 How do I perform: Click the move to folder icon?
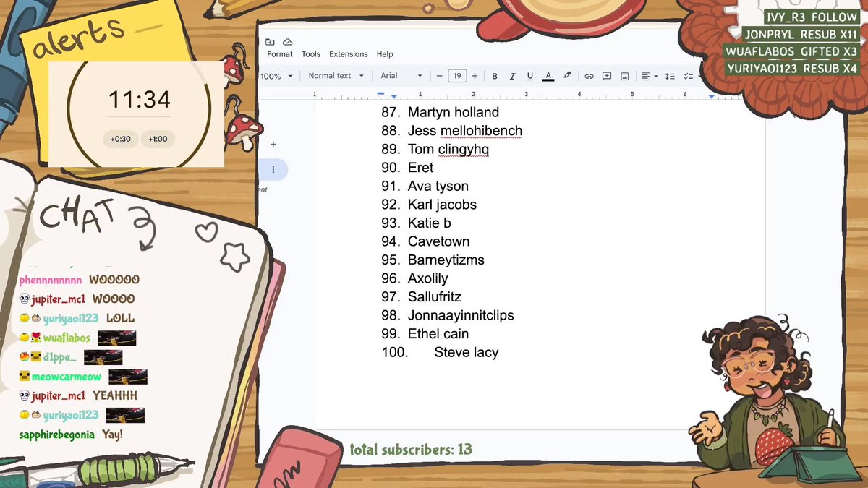click(x=270, y=42)
